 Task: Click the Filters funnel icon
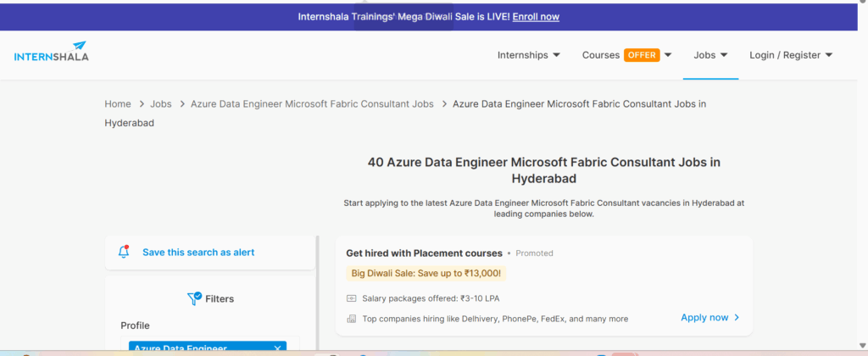pos(194,299)
